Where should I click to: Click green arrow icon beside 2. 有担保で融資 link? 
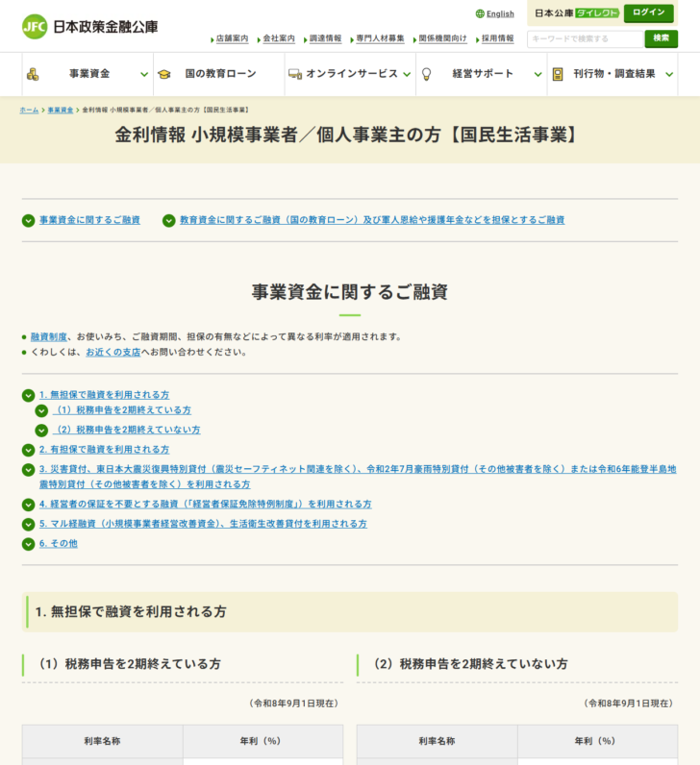[x=28, y=450]
